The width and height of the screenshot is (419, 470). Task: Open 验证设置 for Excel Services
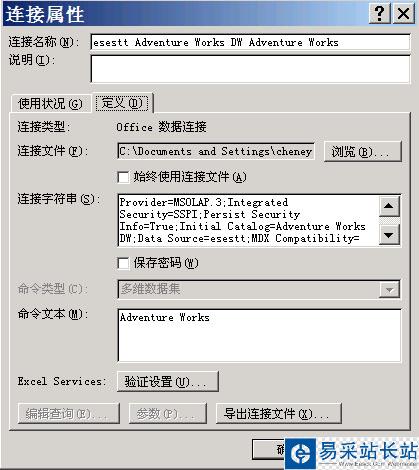[x=168, y=381]
